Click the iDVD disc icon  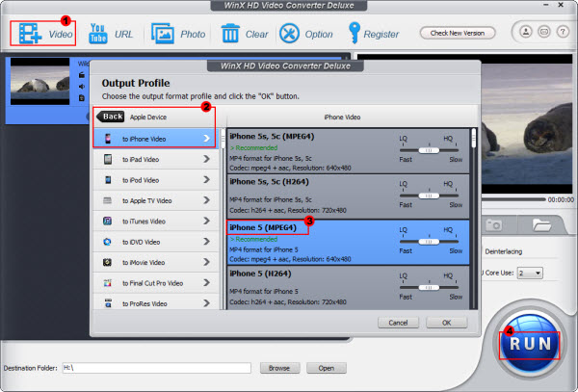tap(107, 242)
